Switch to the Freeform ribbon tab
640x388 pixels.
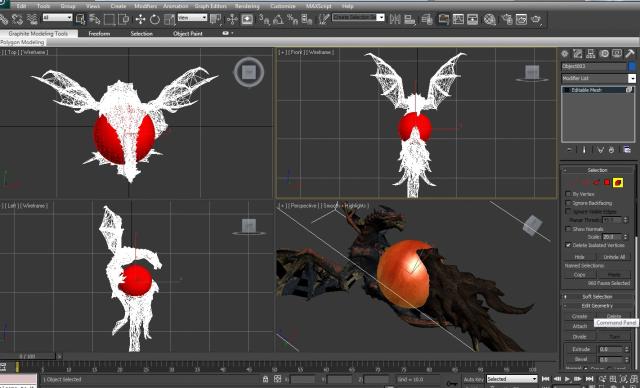pos(99,33)
